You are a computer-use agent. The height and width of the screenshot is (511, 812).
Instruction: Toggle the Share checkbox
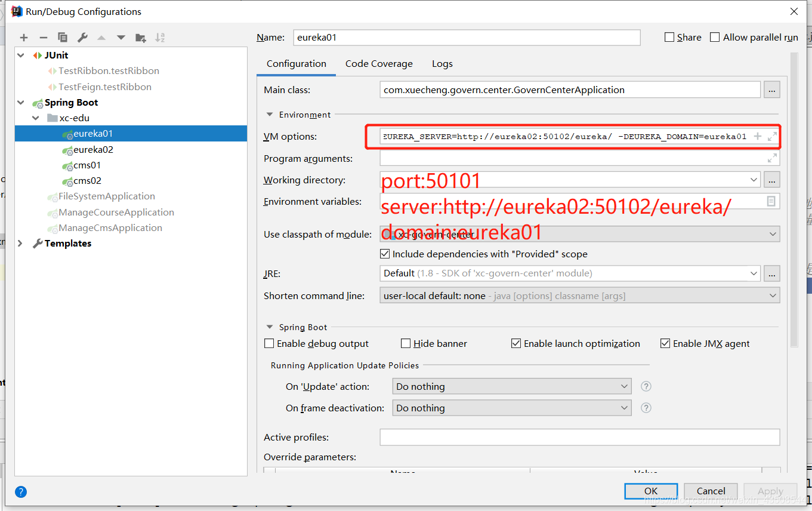pos(669,37)
